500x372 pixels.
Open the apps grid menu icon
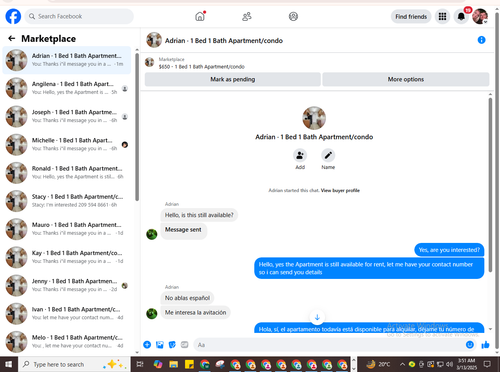pyautogui.click(x=442, y=16)
